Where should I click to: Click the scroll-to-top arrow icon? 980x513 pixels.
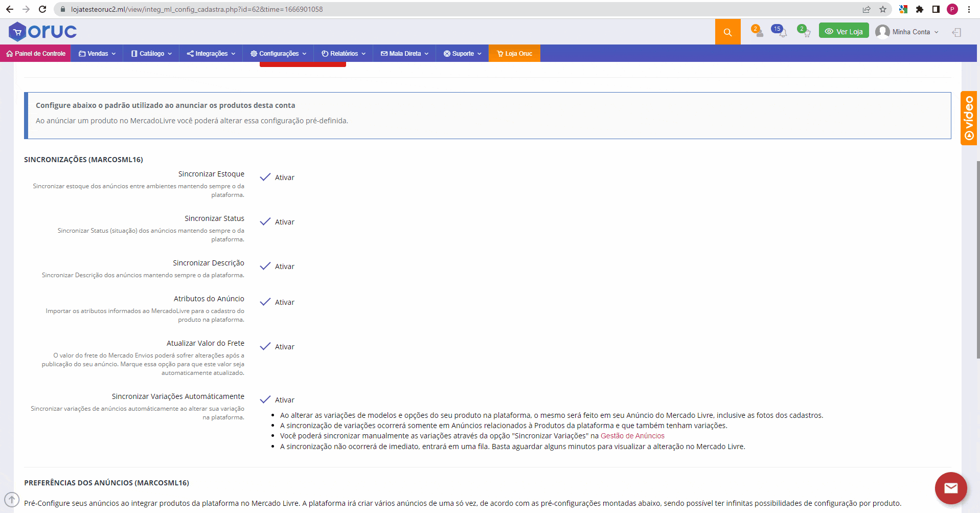coord(12,499)
